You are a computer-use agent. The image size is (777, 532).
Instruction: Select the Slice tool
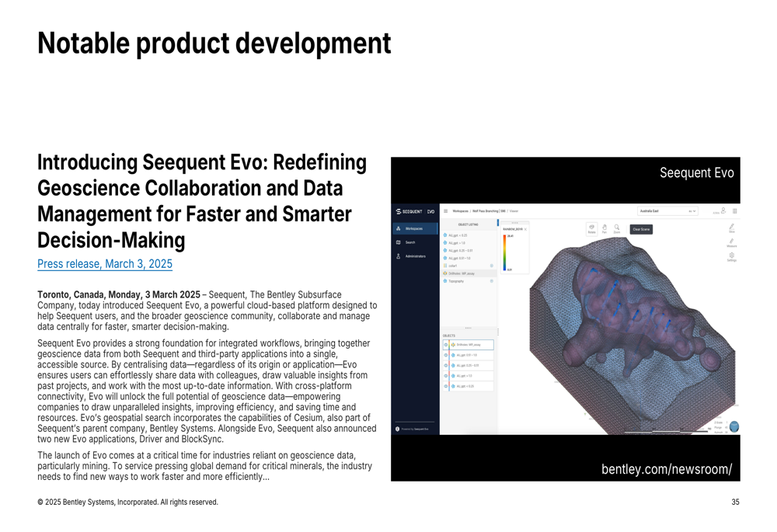click(732, 228)
